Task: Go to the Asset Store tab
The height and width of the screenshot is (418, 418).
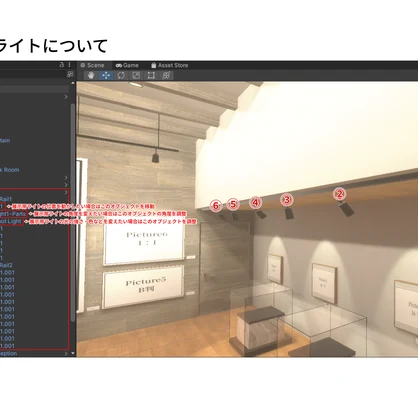Action: tap(169, 65)
